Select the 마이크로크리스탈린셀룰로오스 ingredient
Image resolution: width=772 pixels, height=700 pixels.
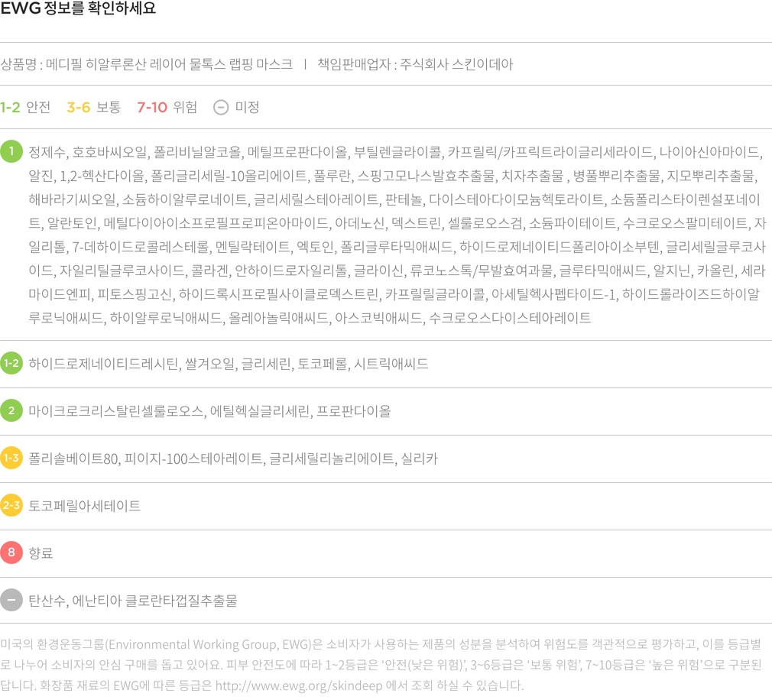118,411
